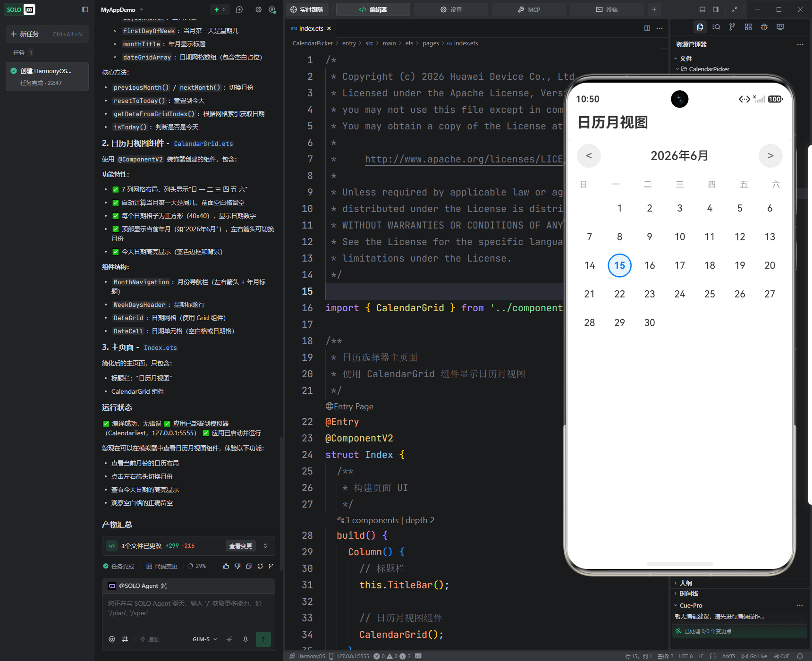Image resolution: width=812 pixels, height=661 pixels.
Task: Click the pages breadcrumb segment
Action: click(x=431, y=43)
